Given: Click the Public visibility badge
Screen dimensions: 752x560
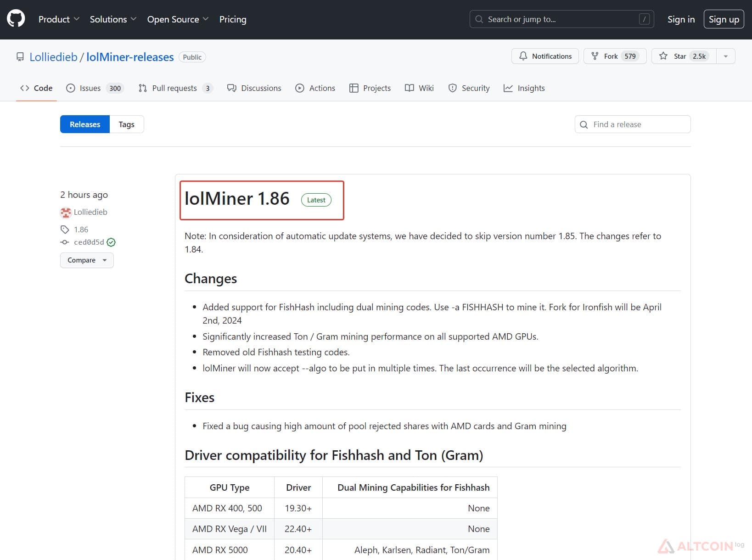Looking at the screenshot, I should coord(192,57).
